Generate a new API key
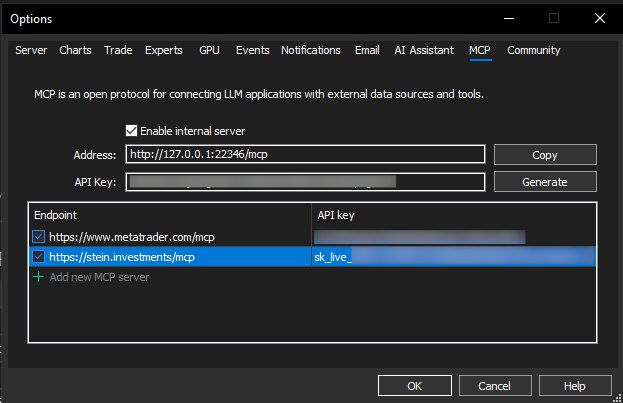623x403 pixels. click(545, 182)
